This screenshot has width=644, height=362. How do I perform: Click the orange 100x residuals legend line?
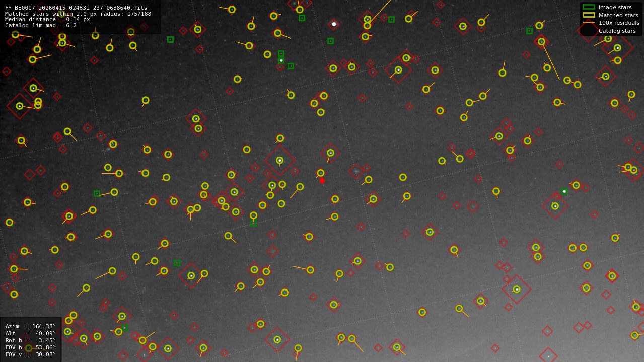point(588,23)
